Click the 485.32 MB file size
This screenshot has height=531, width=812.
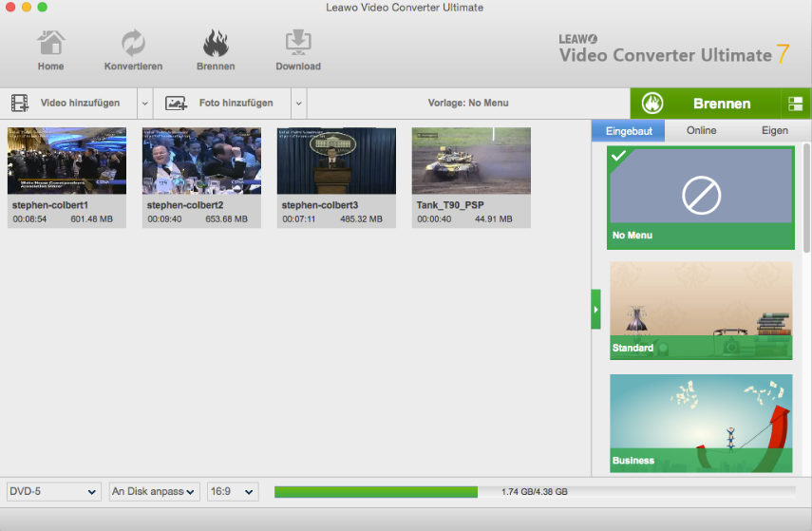[x=362, y=219]
